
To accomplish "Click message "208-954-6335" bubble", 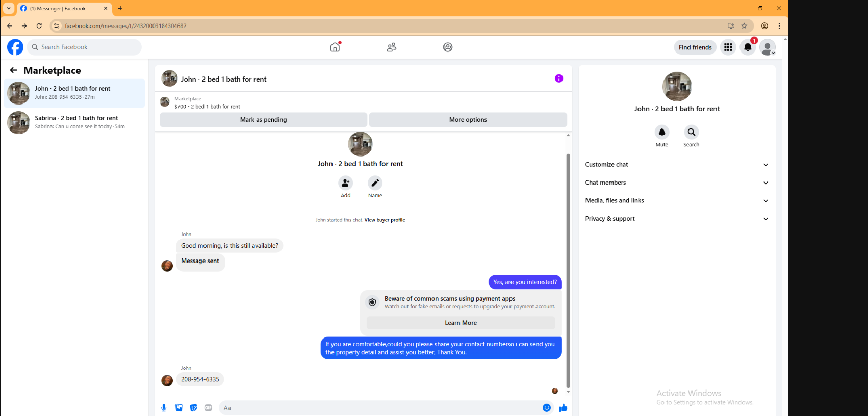I will (x=200, y=379).
